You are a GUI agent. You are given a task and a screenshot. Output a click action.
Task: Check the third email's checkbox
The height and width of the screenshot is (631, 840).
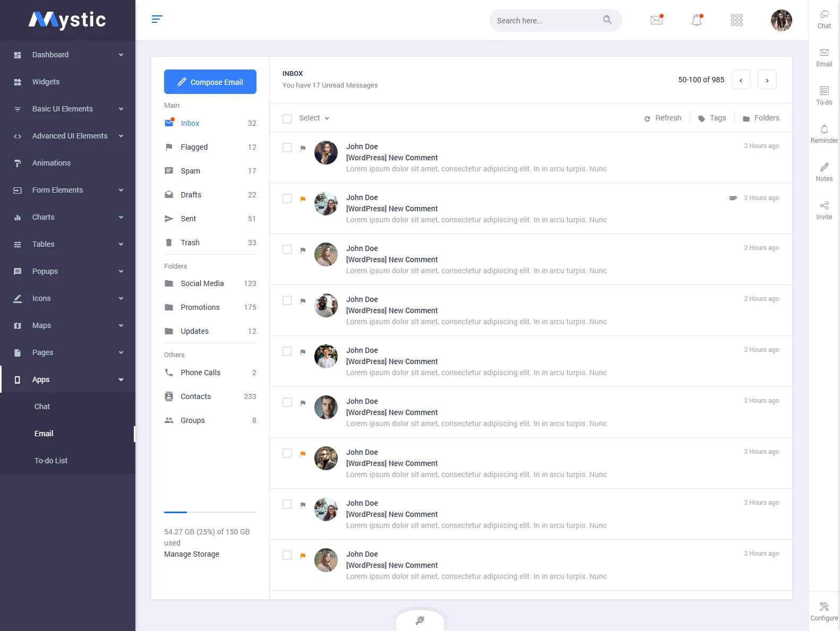[x=287, y=249]
